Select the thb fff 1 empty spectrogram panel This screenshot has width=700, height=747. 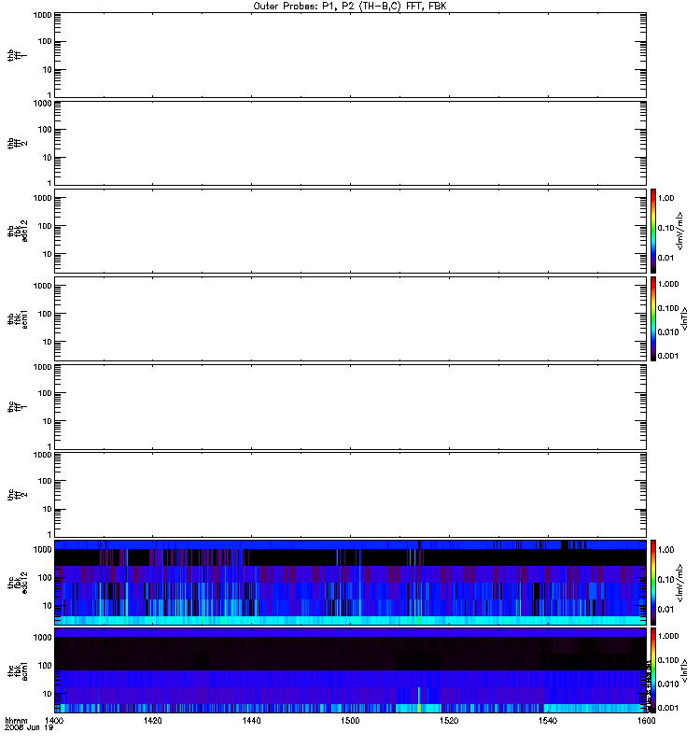[x=351, y=55]
